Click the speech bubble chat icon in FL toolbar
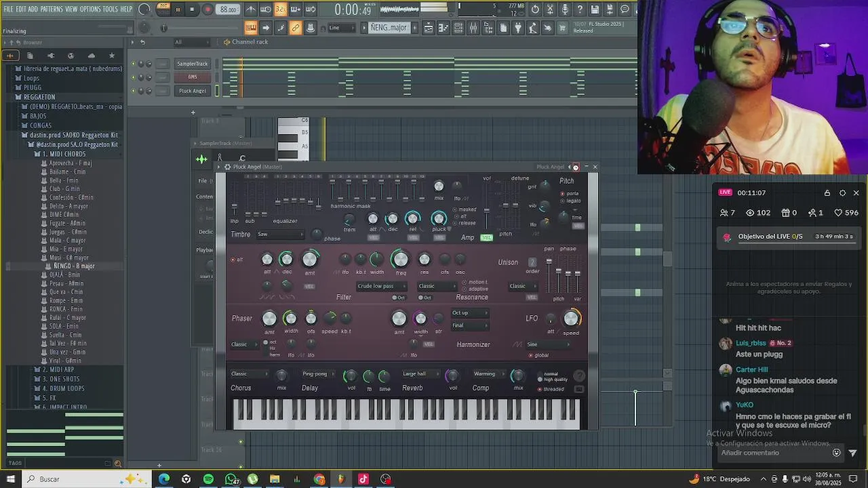Viewport: 868px width, 488px height. [x=625, y=9]
